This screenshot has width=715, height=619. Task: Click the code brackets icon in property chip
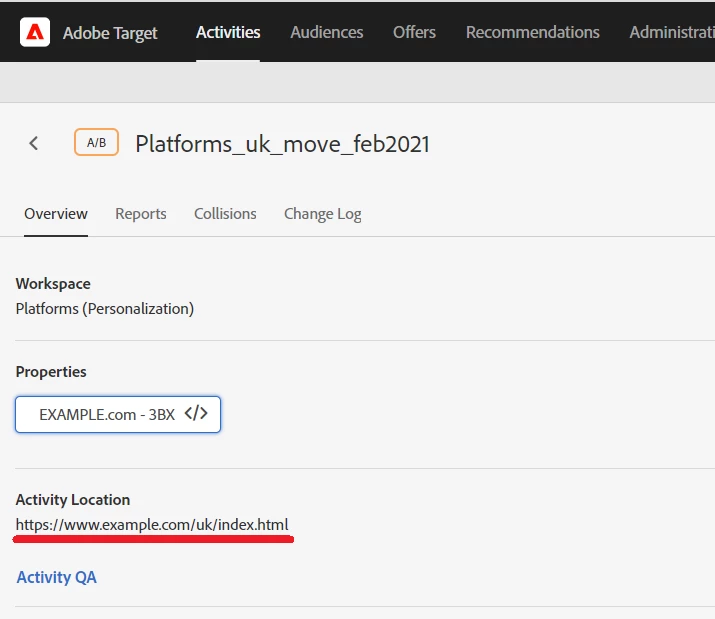coord(196,414)
